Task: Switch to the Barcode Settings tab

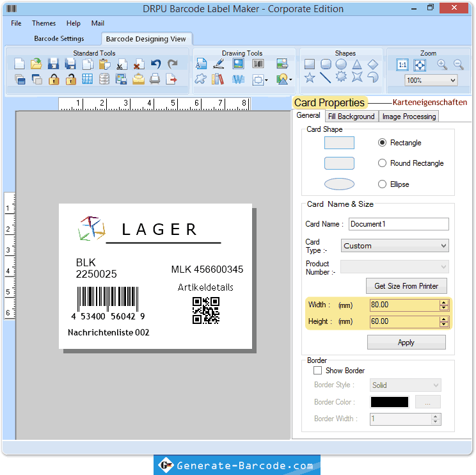Action: [x=59, y=38]
